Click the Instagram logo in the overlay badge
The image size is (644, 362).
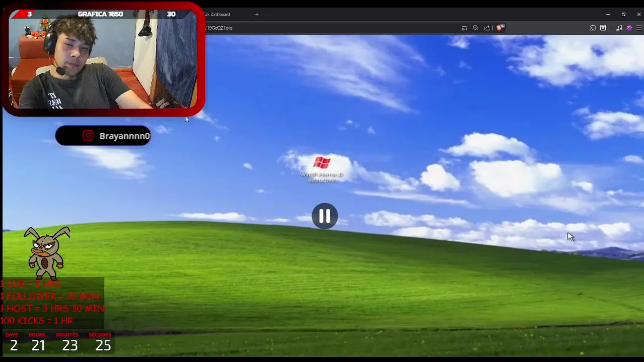[88, 136]
